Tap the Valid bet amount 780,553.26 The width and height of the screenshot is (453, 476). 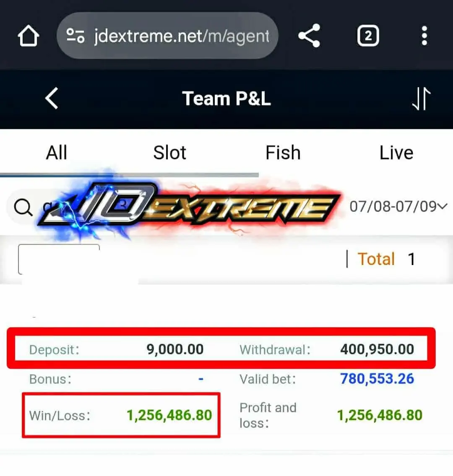377,379
